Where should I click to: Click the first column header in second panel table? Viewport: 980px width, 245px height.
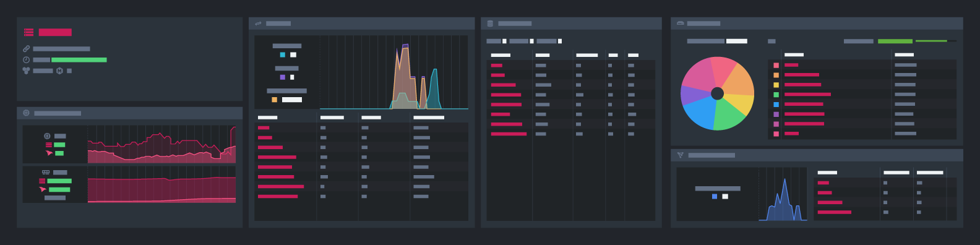[267, 118]
